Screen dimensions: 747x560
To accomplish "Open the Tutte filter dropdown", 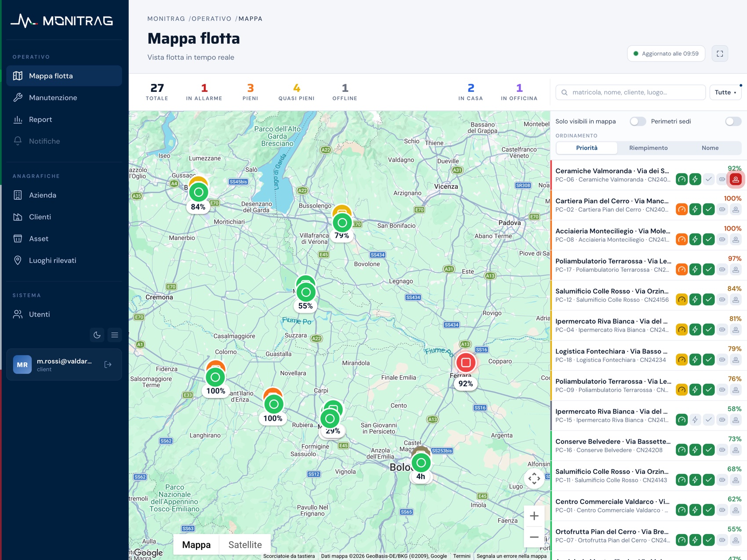I will 725,92.
